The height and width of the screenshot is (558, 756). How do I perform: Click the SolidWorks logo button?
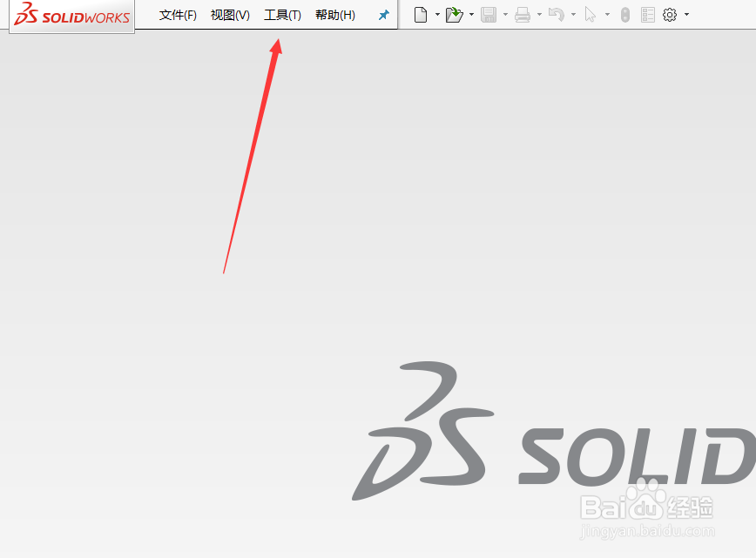[x=71, y=16]
